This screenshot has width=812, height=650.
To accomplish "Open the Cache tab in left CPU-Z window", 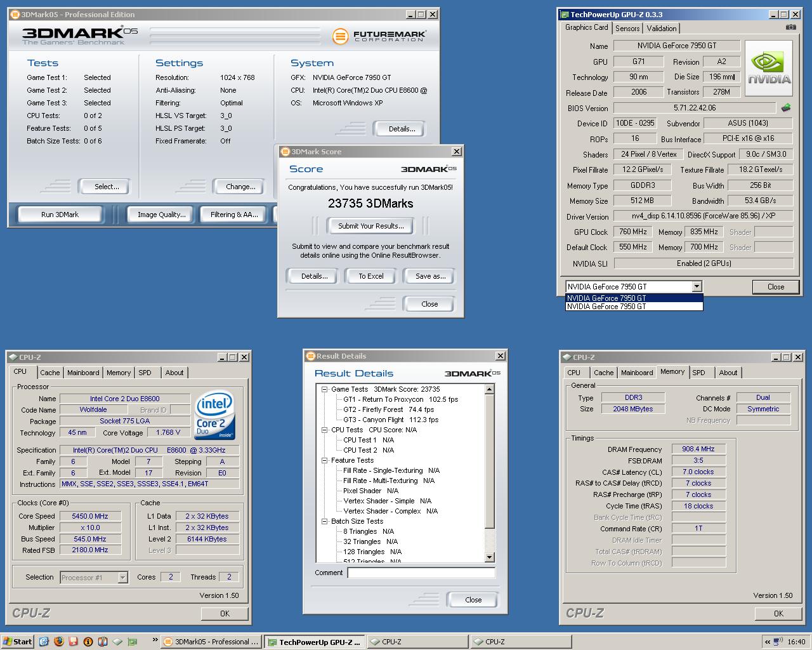I will (x=50, y=373).
